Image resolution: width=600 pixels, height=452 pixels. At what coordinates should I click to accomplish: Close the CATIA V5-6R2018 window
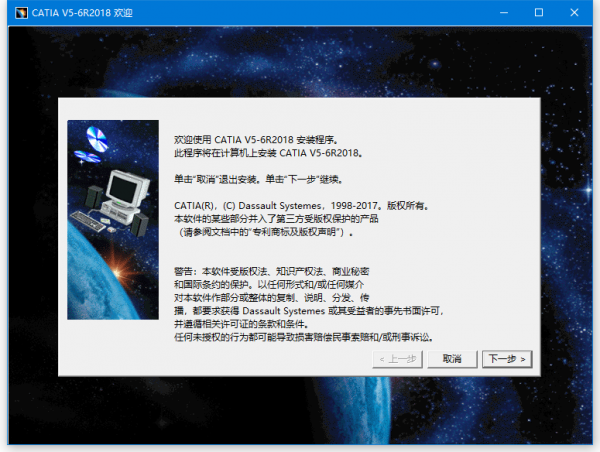574,13
